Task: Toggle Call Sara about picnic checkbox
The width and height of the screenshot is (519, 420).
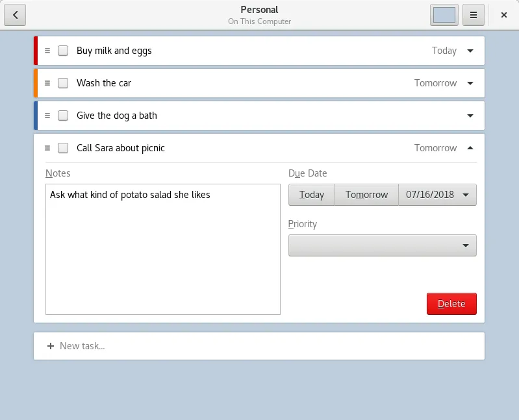Action: pos(63,148)
